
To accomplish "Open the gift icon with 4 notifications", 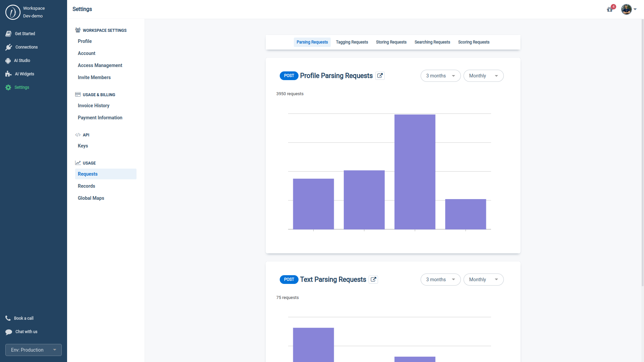I will click(609, 9).
